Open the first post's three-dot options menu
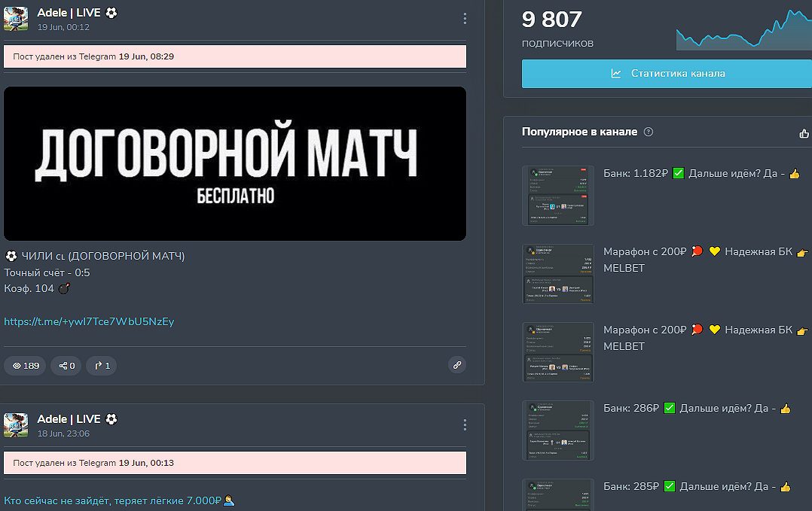Image resolution: width=812 pixels, height=511 pixels. [x=465, y=19]
